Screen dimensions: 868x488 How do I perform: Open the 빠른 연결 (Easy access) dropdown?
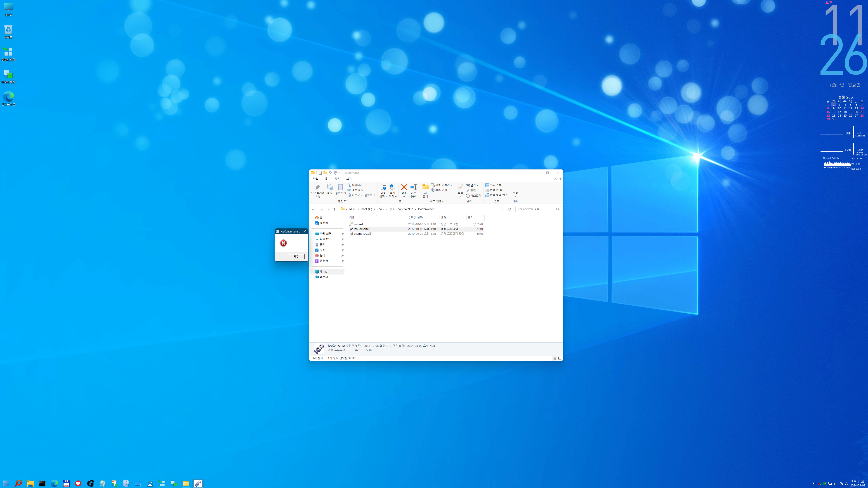[440, 190]
